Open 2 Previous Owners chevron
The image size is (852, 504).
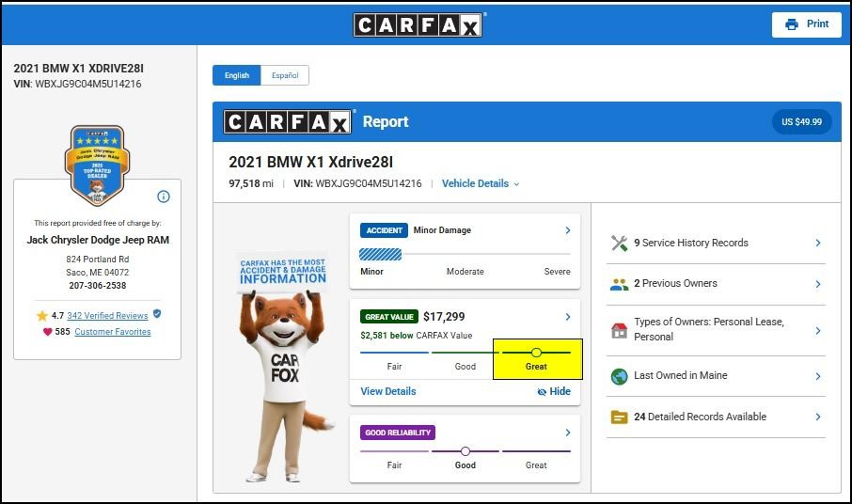(x=818, y=284)
